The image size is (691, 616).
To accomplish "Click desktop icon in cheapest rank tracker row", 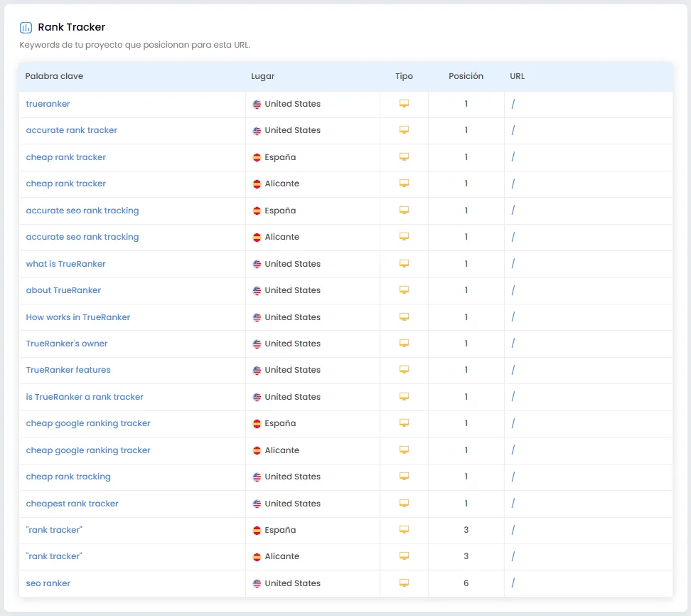I will pyautogui.click(x=404, y=504).
